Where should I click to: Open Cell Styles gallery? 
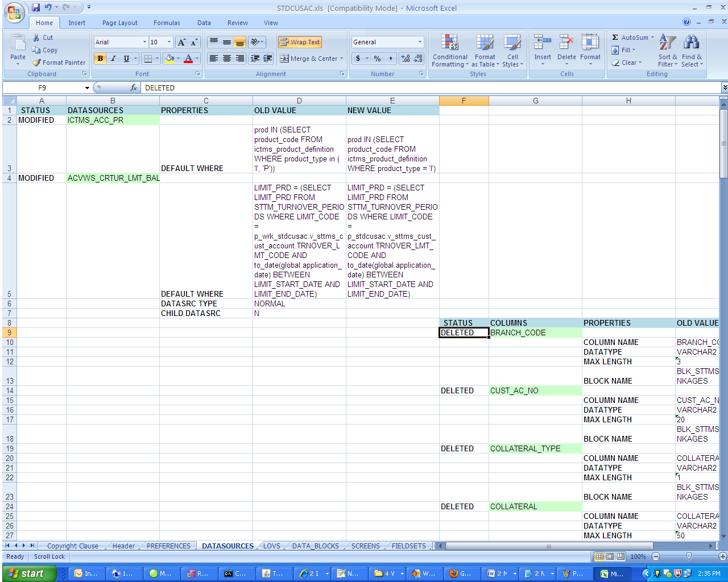pos(512,51)
